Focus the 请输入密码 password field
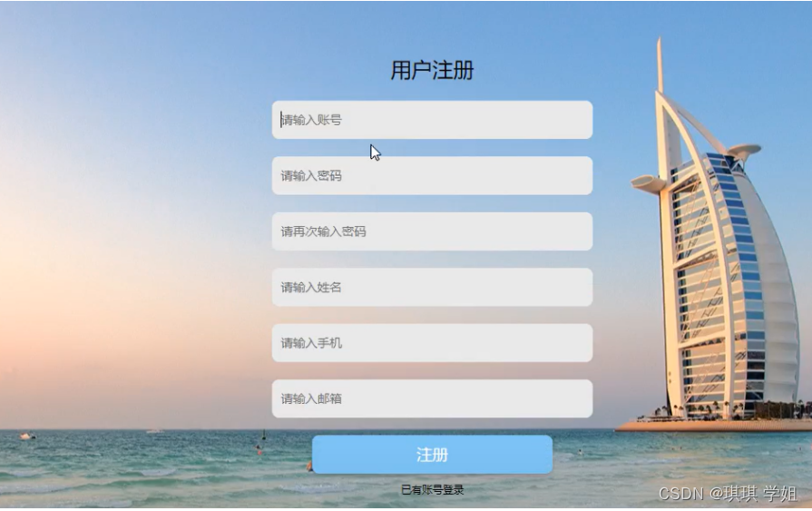Image resolution: width=812 pixels, height=511 pixels. pyautogui.click(x=432, y=176)
